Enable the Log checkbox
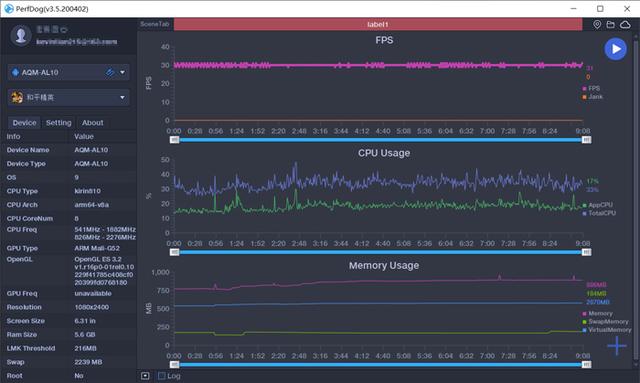640x383 pixels. coord(162,376)
